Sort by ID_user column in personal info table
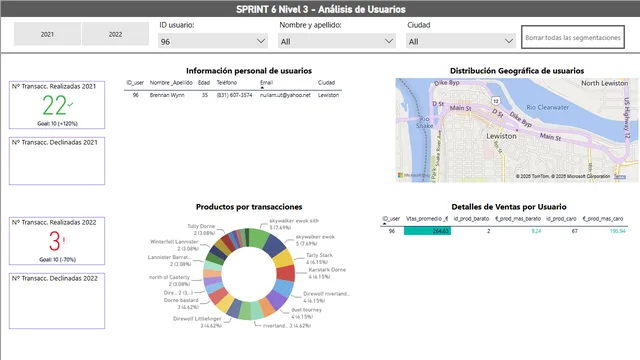The image size is (640, 360). (135, 82)
